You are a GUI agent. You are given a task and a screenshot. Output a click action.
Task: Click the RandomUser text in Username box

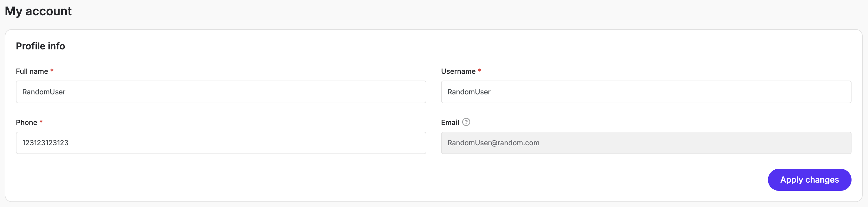[x=469, y=92]
